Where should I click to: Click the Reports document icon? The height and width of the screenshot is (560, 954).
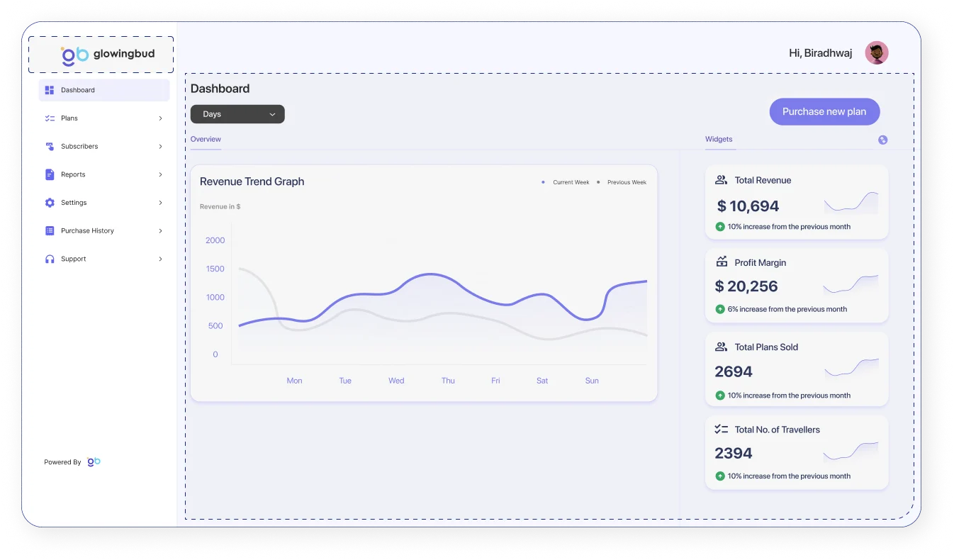coord(49,174)
